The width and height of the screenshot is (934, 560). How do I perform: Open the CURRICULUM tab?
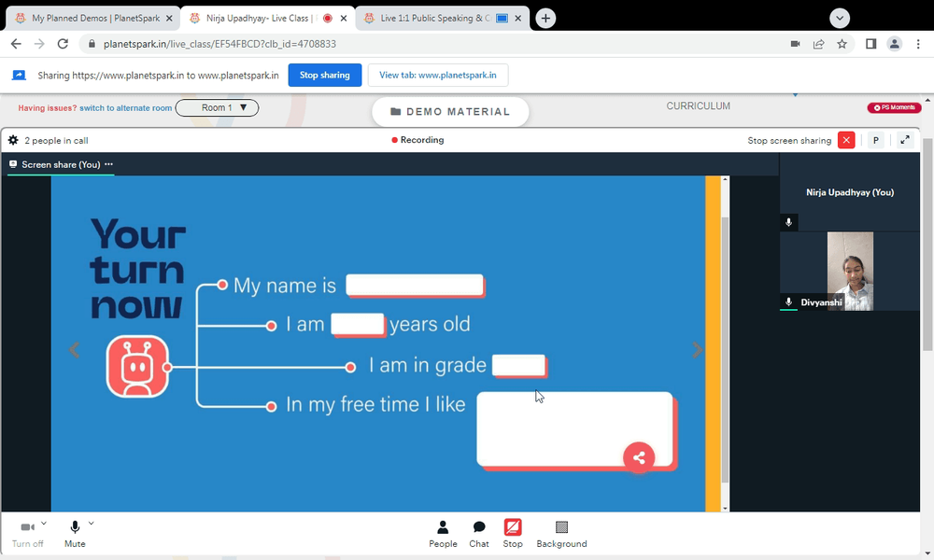698,105
